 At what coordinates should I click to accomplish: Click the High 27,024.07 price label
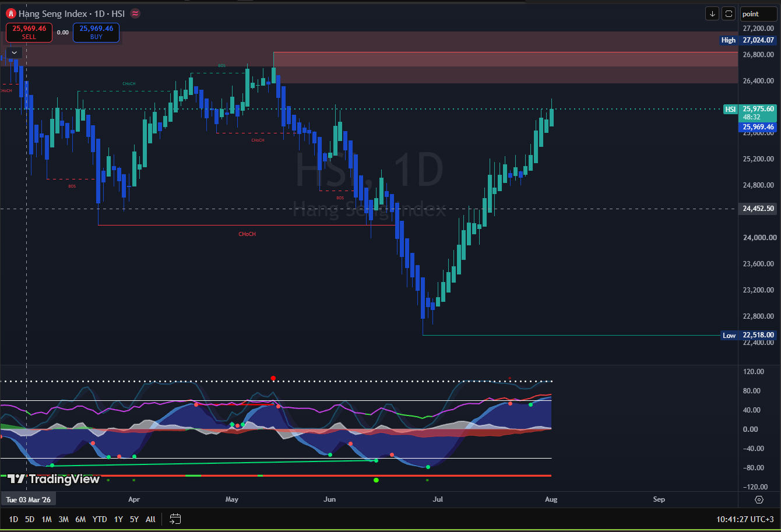[x=748, y=40]
